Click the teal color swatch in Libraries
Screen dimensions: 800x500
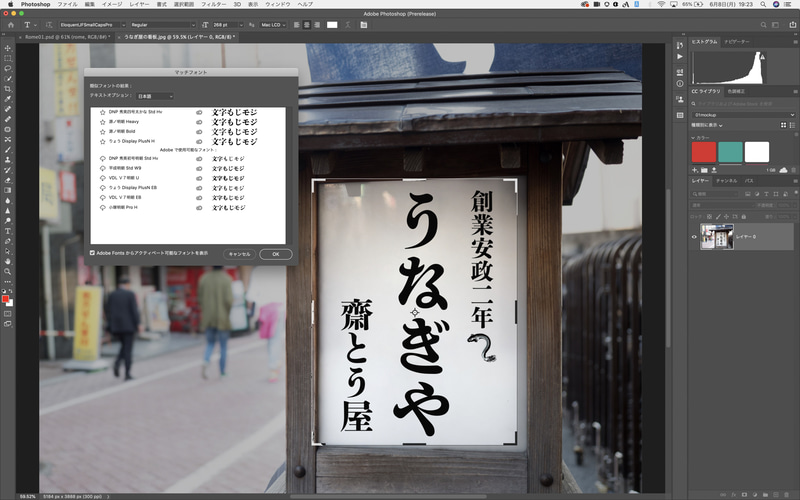(x=730, y=152)
